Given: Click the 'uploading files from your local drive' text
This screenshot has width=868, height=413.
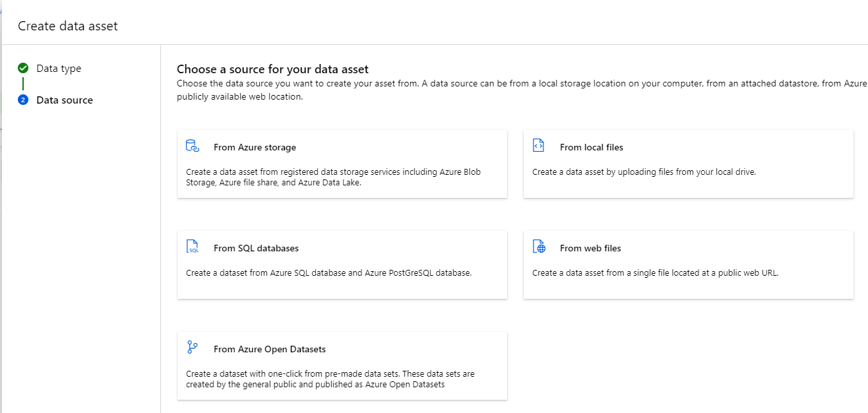Looking at the screenshot, I should point(644,172).
